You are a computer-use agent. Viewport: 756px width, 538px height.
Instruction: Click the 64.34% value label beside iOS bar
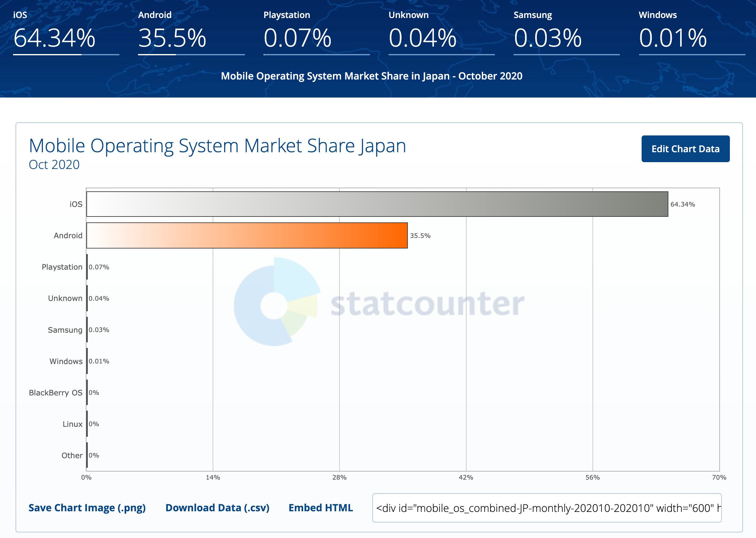pos(682,204)
